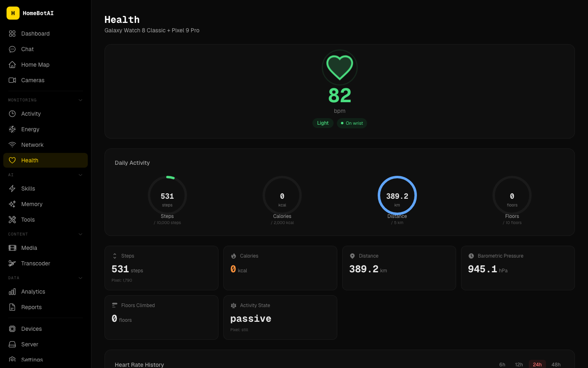Click the Transcoder icon in sidebar
588x368 pixels.
point(12,263)
